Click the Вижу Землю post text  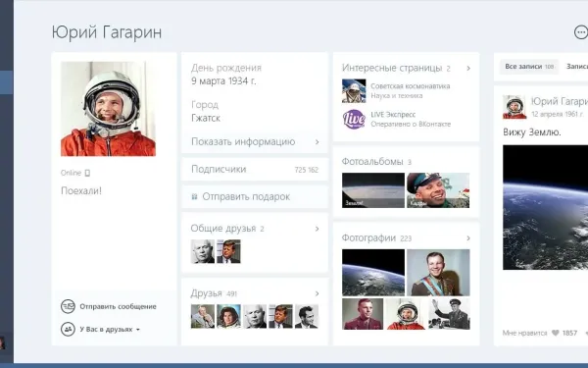(532, 132)
